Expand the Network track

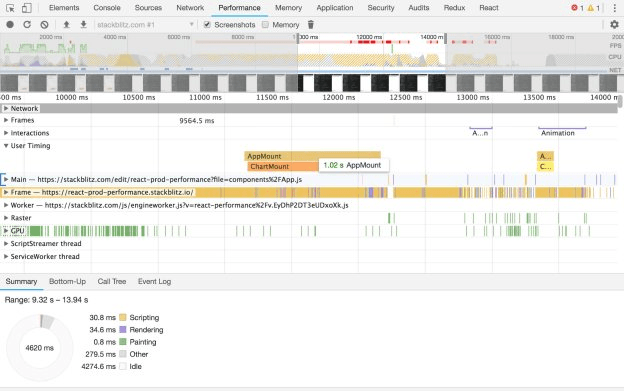(6, 108)
